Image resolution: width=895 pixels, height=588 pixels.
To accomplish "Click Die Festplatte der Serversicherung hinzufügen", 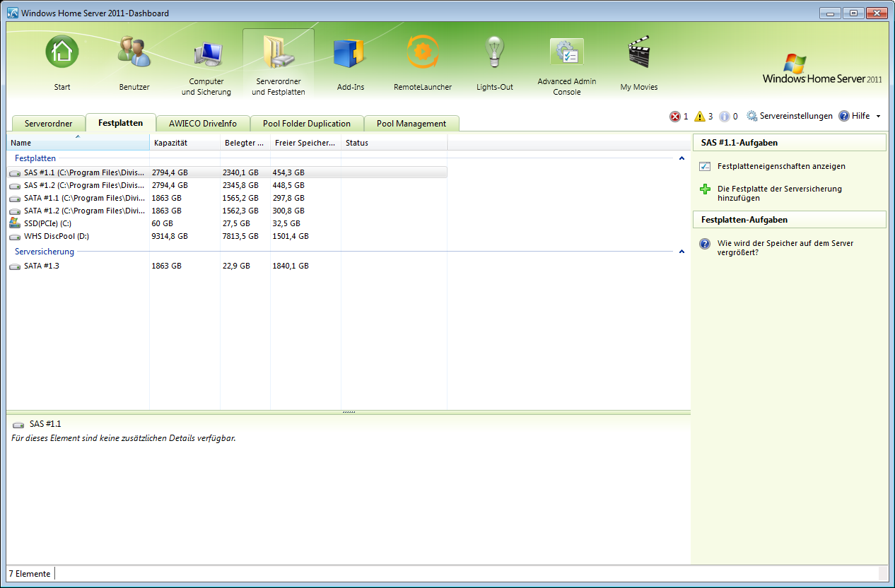I will tap(780, 194).
